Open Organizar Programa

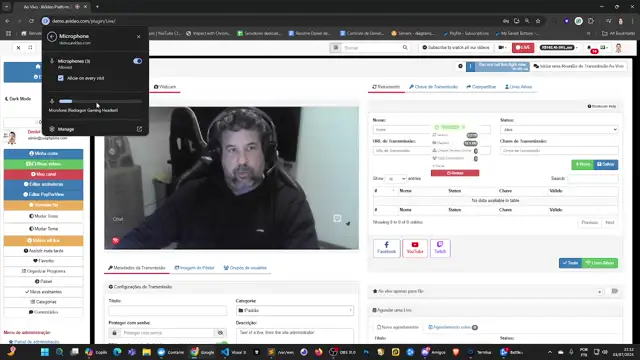point(43,271)
